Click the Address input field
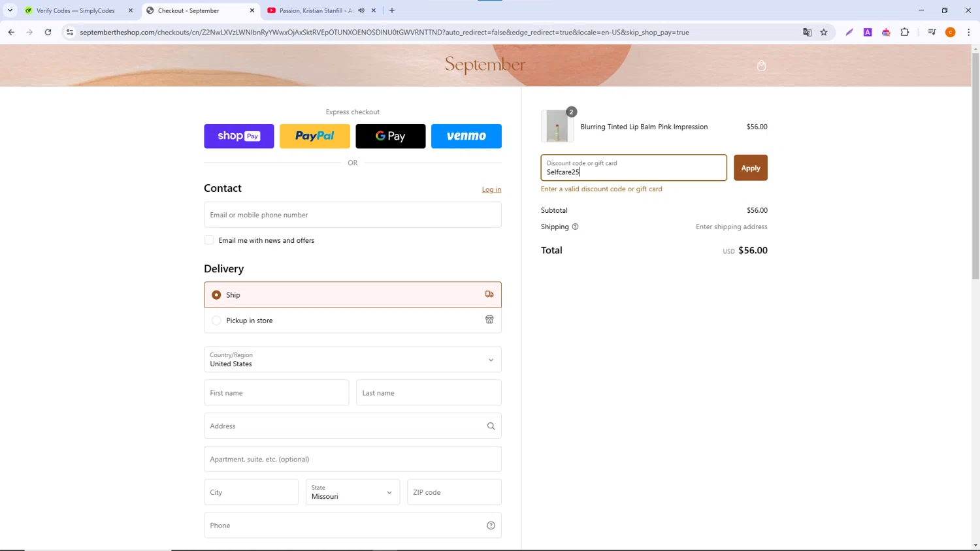 [353, 426]
